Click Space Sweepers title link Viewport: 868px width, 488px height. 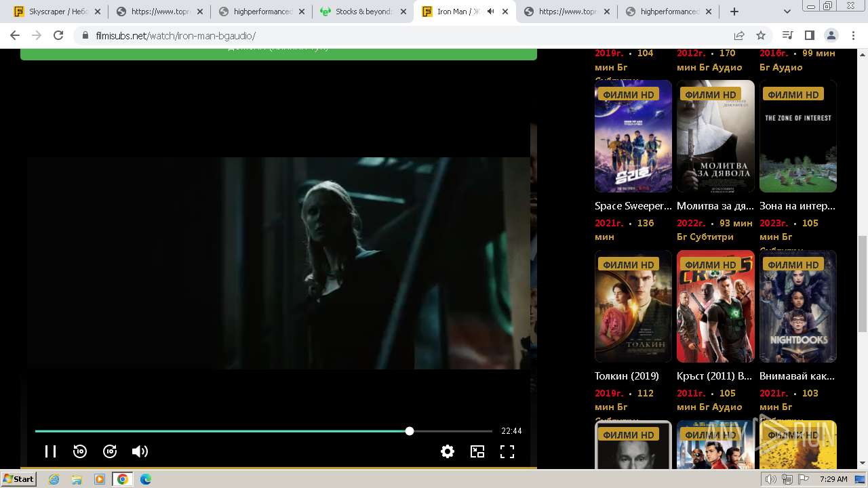pos(633,205)
